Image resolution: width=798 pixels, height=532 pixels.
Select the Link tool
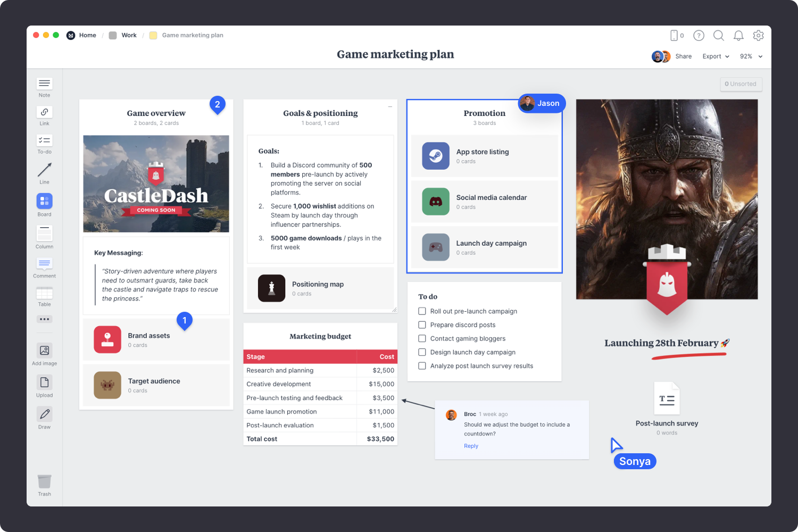(x=44, y=112)
